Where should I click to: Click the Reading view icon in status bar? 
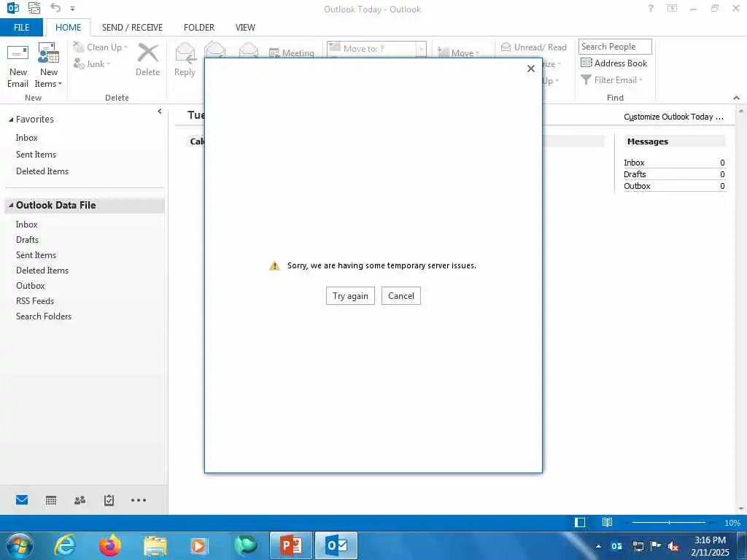(x=607, y=522)
